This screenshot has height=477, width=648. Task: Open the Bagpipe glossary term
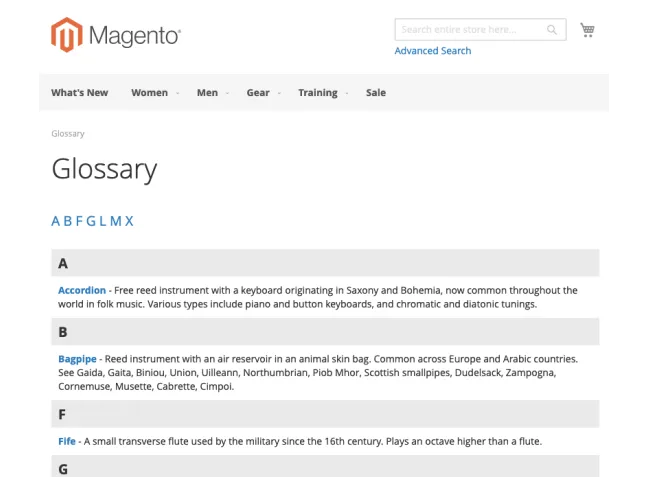(x=77, y=359)
